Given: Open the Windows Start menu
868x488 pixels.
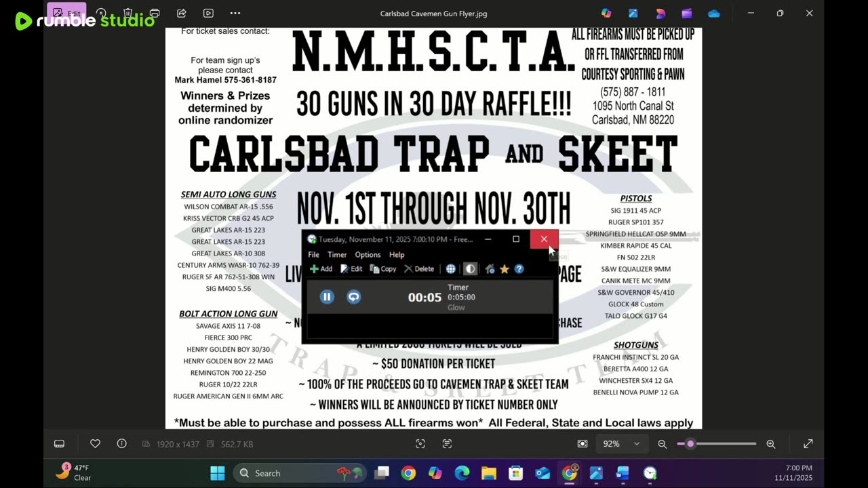Looking at the screenshot, I should click(218, 473).
